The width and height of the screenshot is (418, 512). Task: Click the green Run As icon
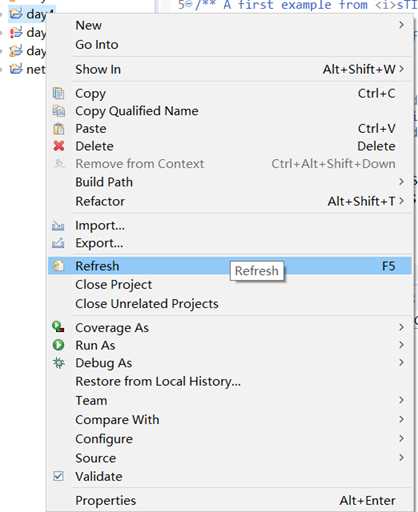point(58,345)
